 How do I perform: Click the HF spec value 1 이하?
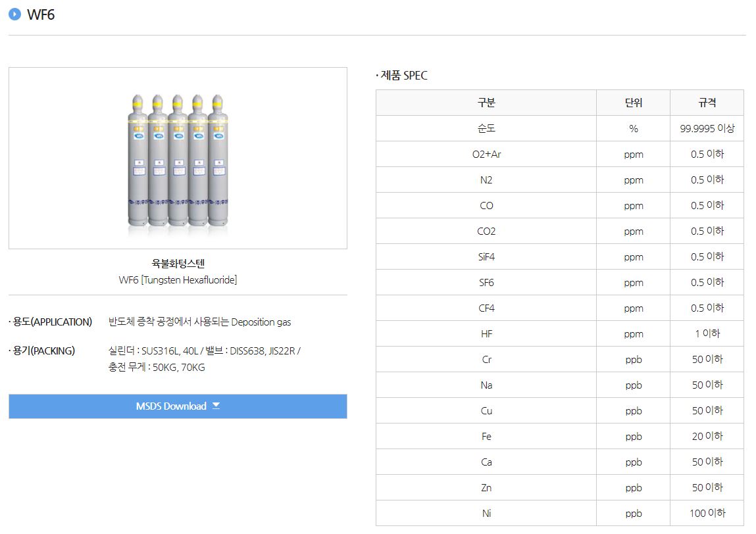(x=707, y=333)
